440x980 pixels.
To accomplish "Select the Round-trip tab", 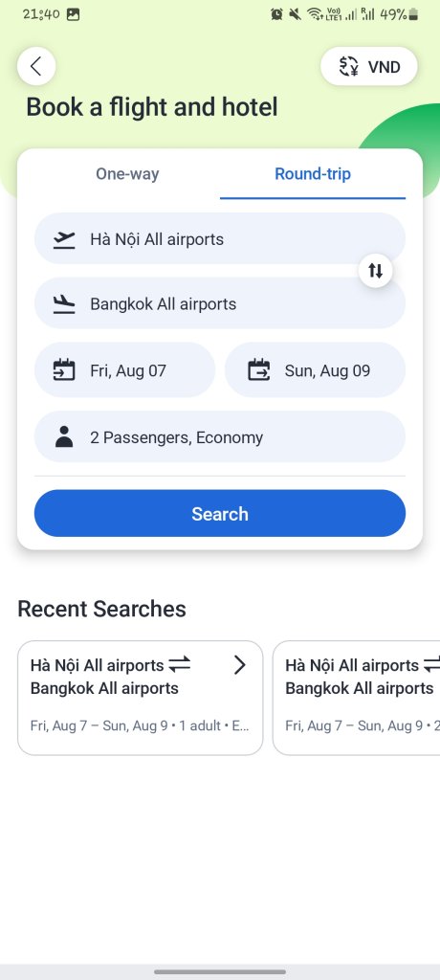I will coord(313,174).
